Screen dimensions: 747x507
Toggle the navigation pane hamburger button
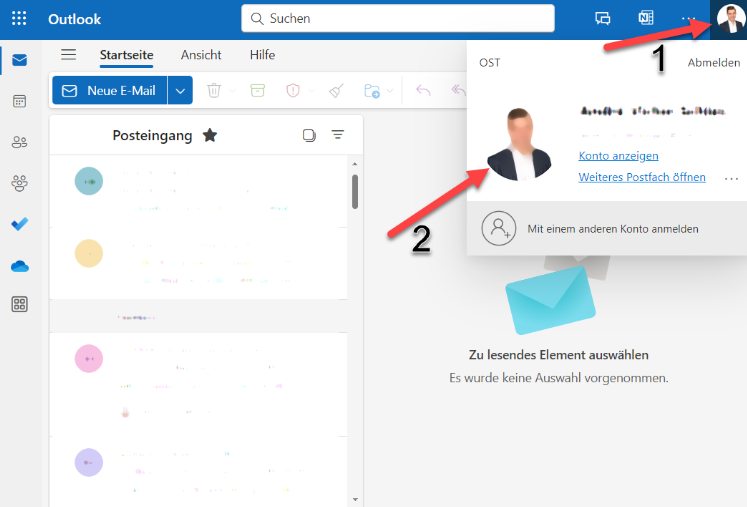[x=69, y=55]
